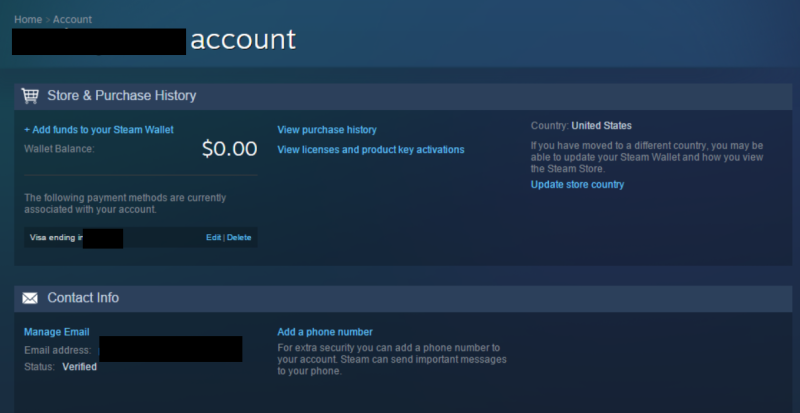Click the shopping cart icon

30,96
